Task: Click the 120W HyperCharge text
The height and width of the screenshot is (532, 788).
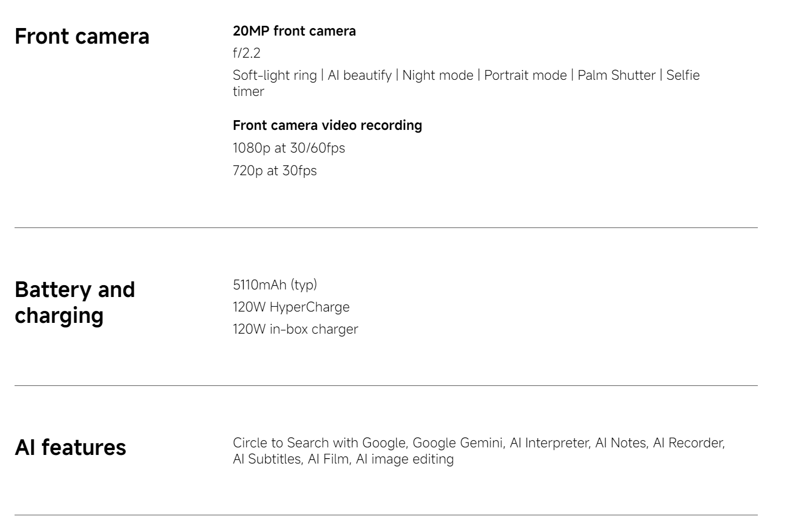Action: click(x=291, y=307)
